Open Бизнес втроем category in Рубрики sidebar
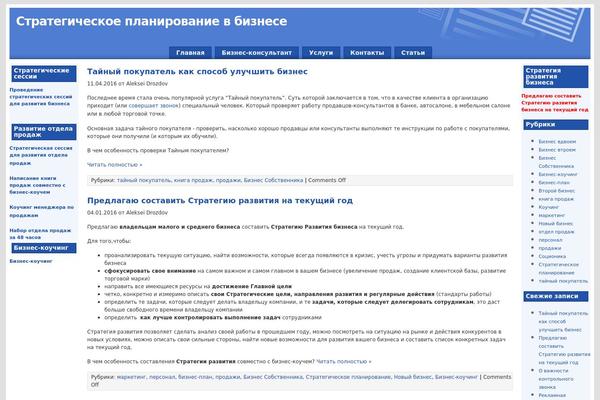This screenshot has width=600, height=400. coord(557,150)
